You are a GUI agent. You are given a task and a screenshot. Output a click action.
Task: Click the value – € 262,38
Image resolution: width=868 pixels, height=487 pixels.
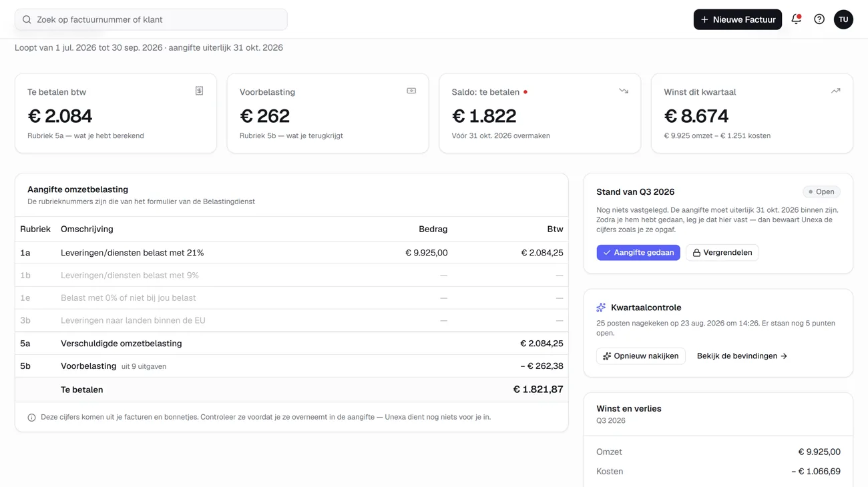(x=541, y=366)
